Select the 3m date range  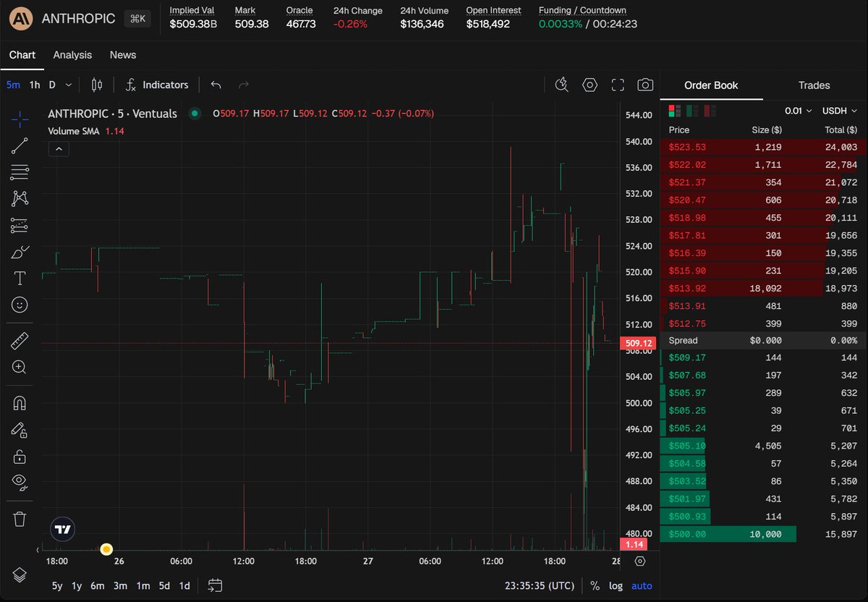(120, 586)
